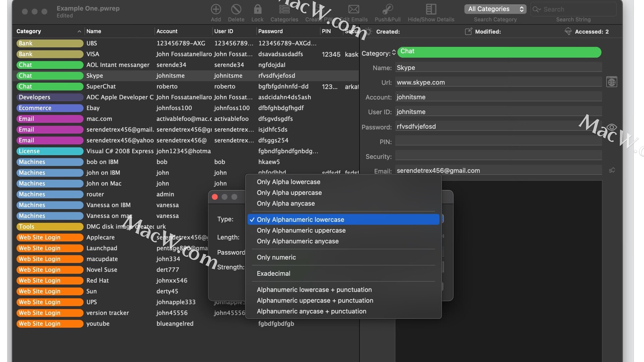Click the Name field containing Skype
Viewport: 644px width, 362px height.
[498, 68]
